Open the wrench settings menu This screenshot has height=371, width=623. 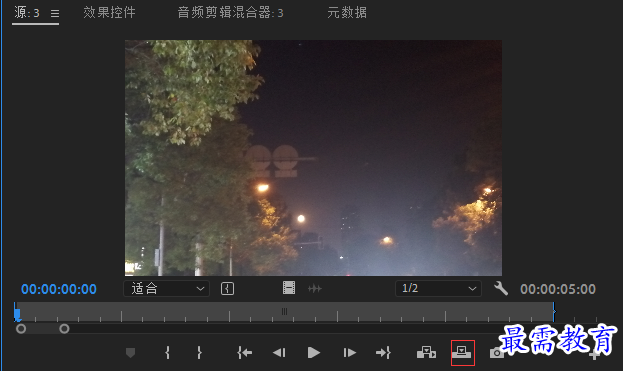click(501, 288)
